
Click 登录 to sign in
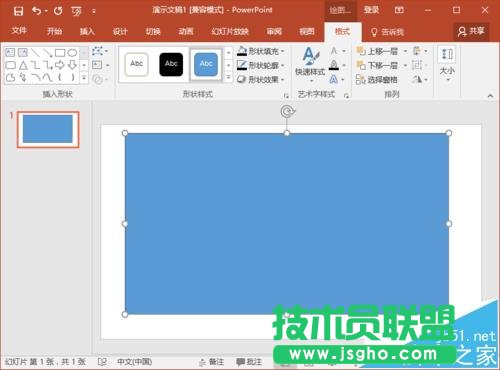(371, 10)
